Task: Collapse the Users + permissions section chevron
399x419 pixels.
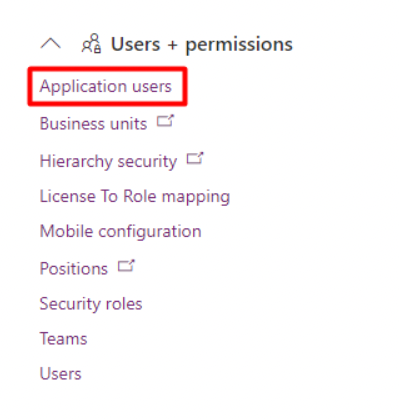Action: (50, 44)
